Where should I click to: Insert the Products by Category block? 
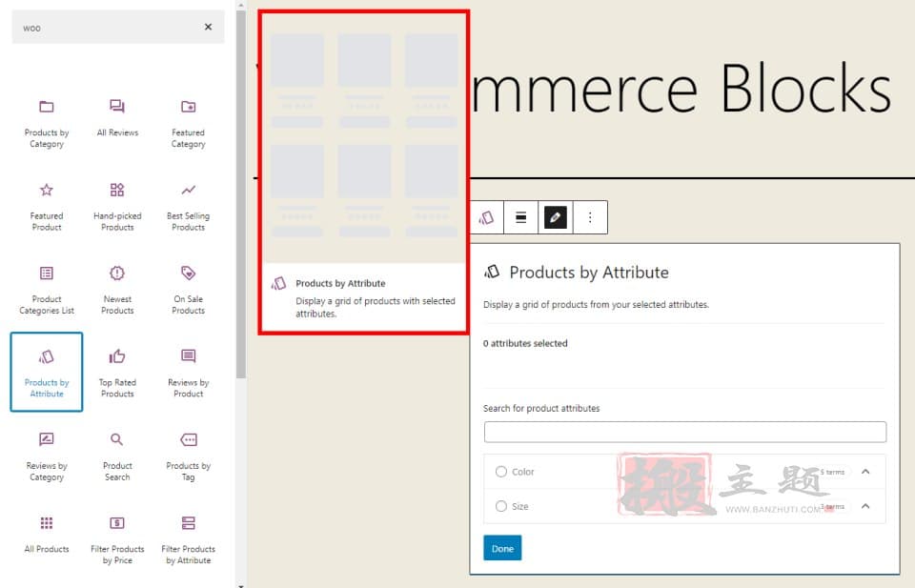point(47,123)
